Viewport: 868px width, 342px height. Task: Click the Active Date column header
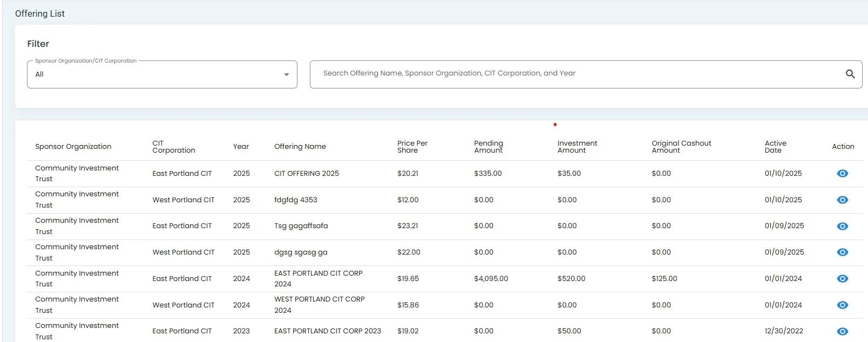coord(775,147)
